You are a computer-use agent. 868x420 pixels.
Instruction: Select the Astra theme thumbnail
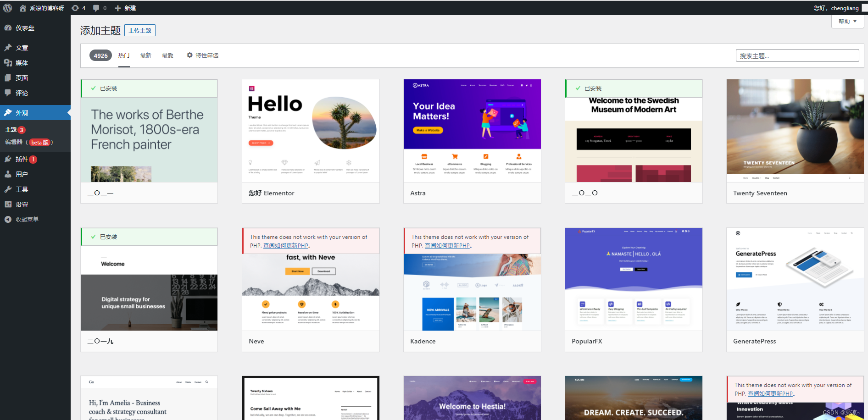coord(472,131)
